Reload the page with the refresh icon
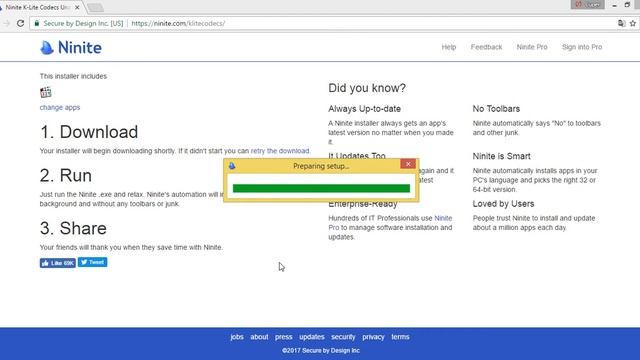640x360 pixels. (20, 23)
